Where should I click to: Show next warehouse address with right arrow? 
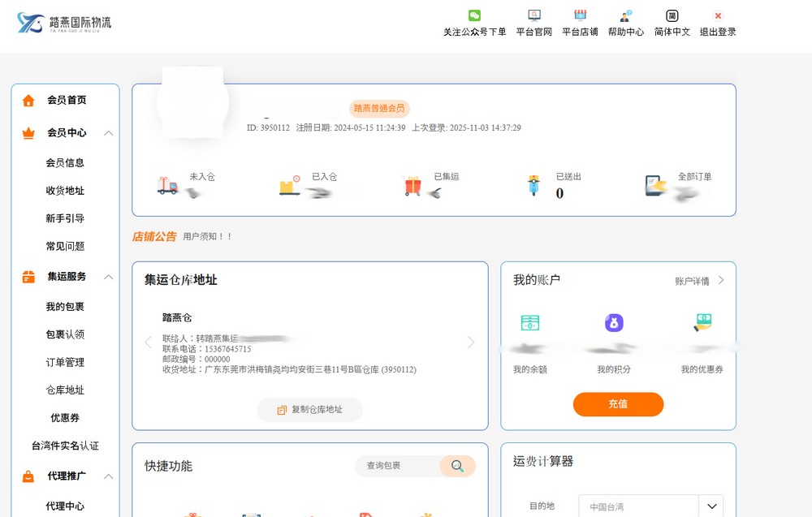point(471,343)
